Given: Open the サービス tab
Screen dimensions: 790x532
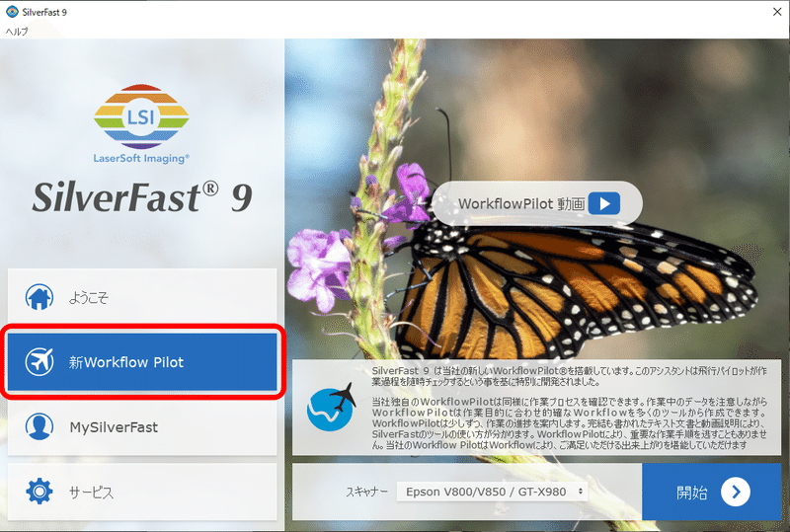Looking at the screenshot, I should click(142, 492).
